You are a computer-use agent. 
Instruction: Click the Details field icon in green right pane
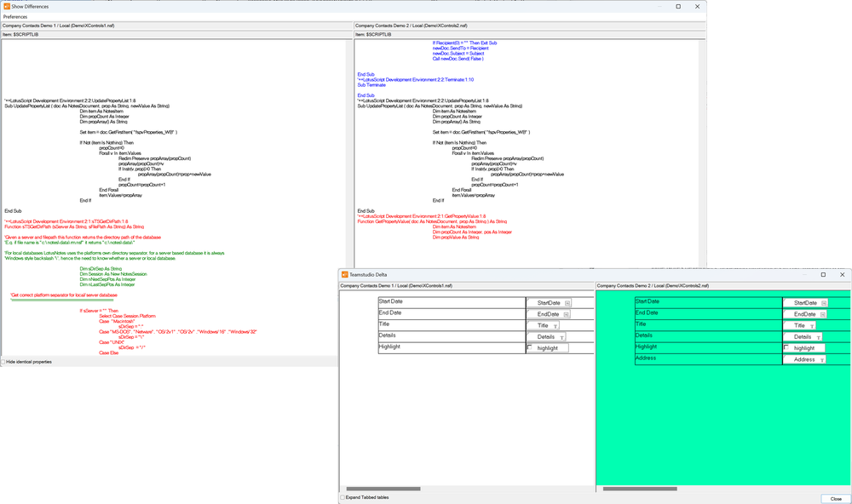[818, 337]
